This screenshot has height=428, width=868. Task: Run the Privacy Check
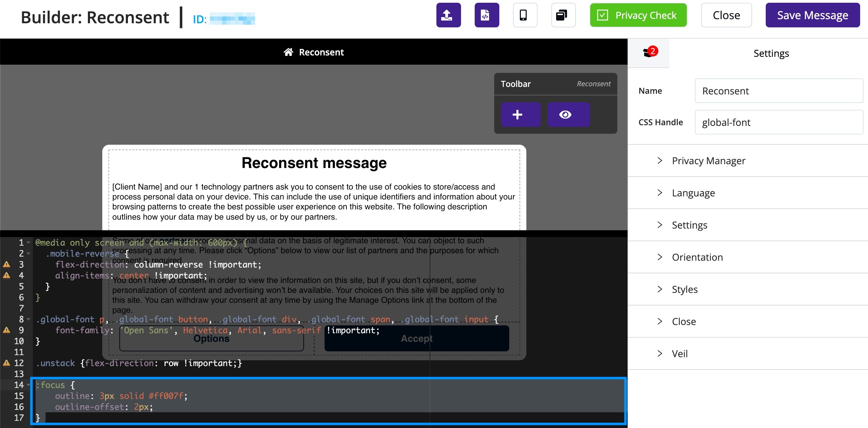click(638, 15)
